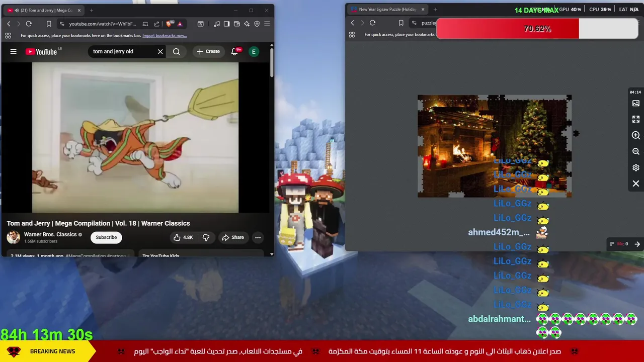Click the Brave Rewards triangle icon
This screenshot has width=644, height=362.
click(180, 24)
